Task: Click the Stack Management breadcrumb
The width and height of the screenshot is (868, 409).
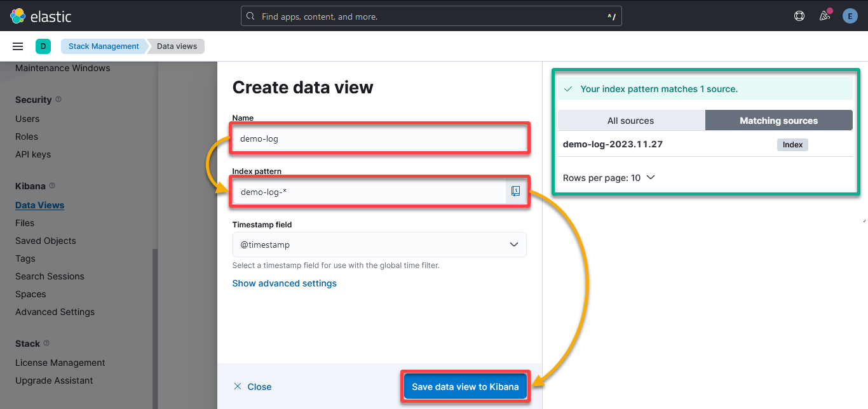Action: [x=103, y=46]
